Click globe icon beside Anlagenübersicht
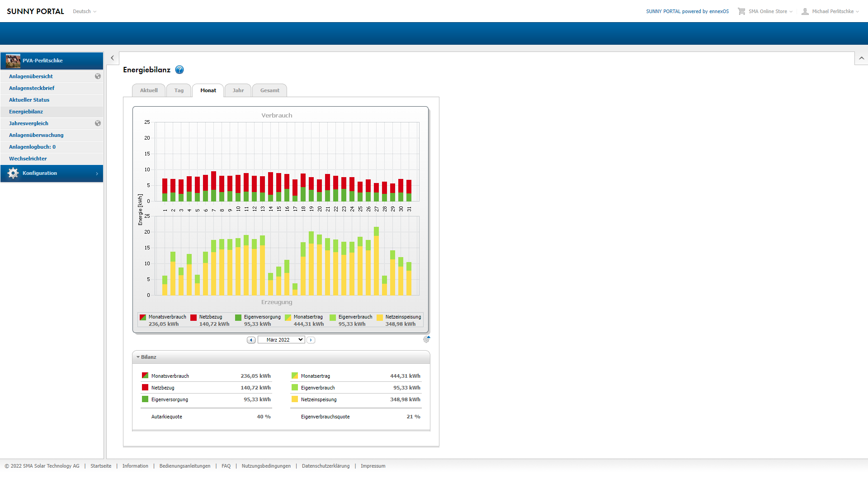Screen dimensions: 868x488 tap(98, 76)
